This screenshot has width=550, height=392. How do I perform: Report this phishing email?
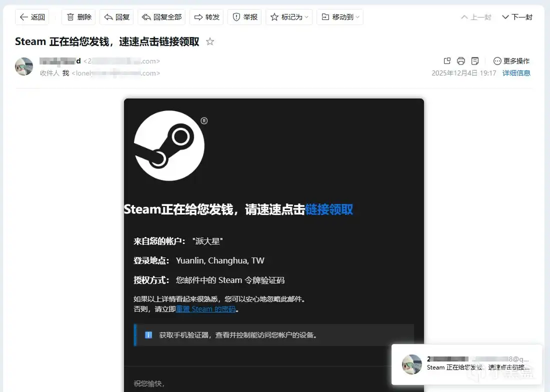(x=244, y=16)
